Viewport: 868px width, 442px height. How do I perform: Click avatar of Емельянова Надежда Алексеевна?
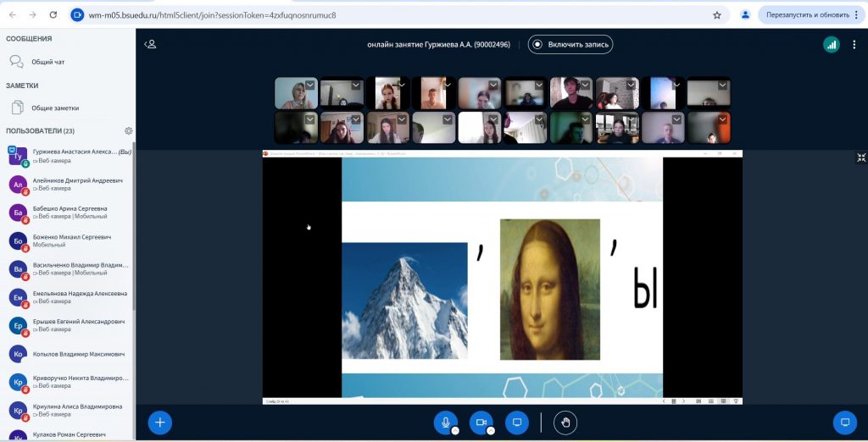tap(18, 297)
